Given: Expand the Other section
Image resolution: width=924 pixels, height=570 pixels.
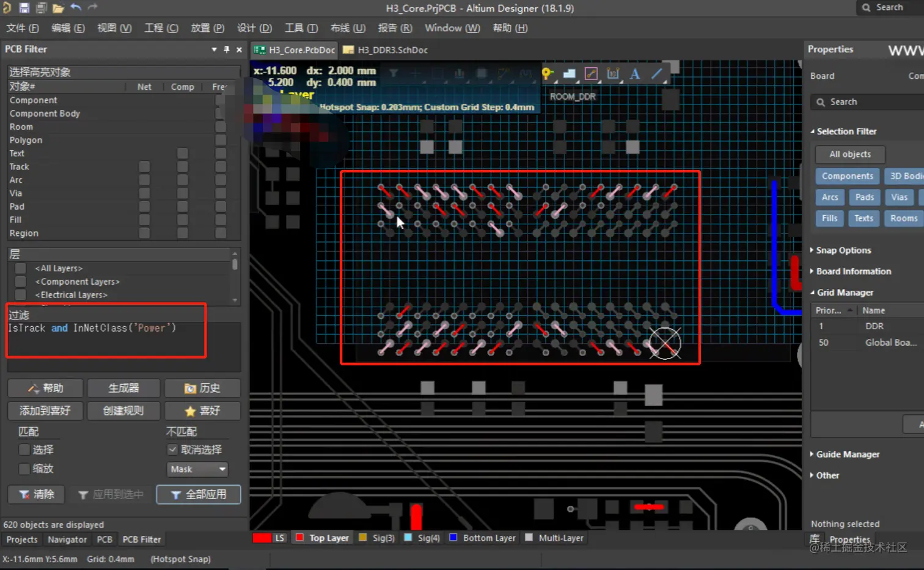Looking at the screenshot, I should [x=812, y=475].
